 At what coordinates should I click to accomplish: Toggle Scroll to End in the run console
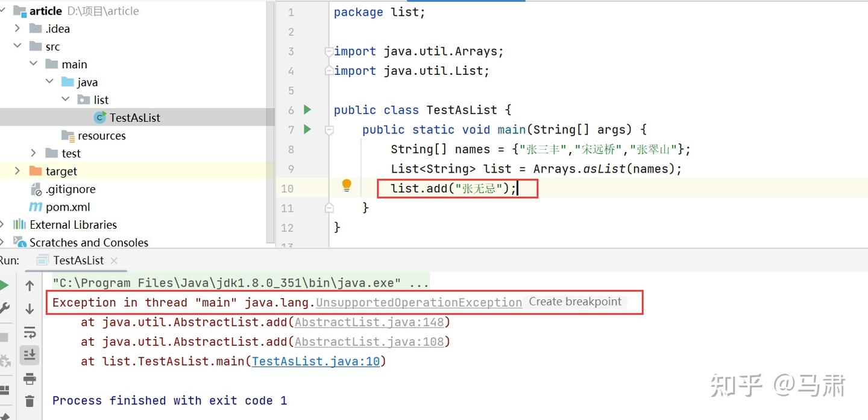[30, 355]
